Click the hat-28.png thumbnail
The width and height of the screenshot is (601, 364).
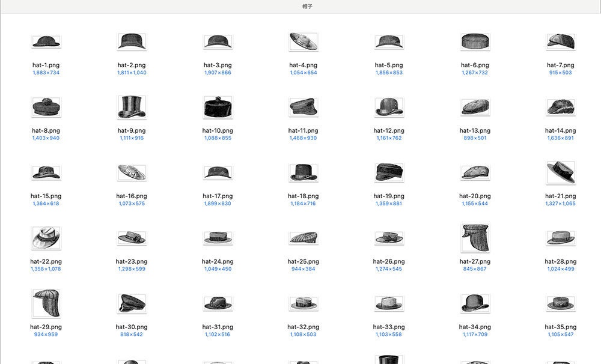(560, 238)
